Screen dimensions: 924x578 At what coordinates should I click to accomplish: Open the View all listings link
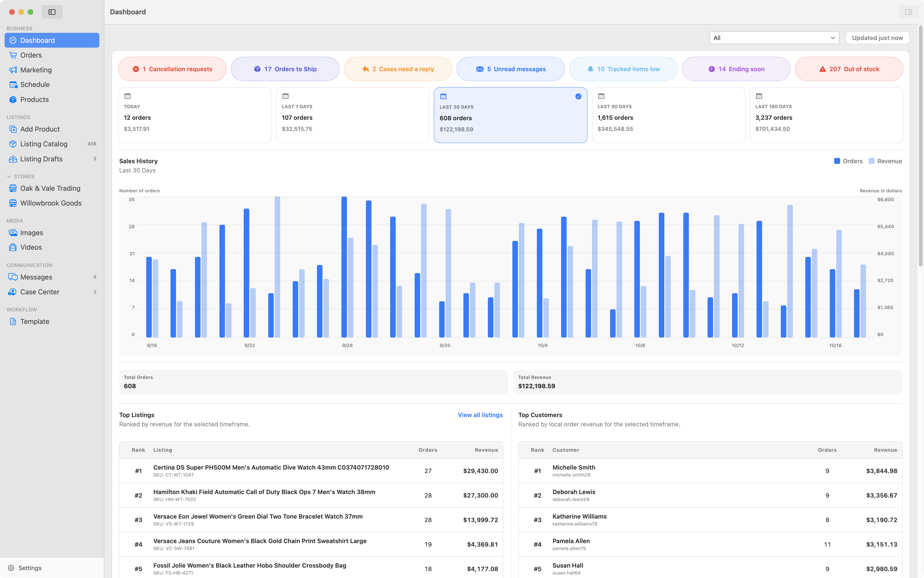point(480,415)
